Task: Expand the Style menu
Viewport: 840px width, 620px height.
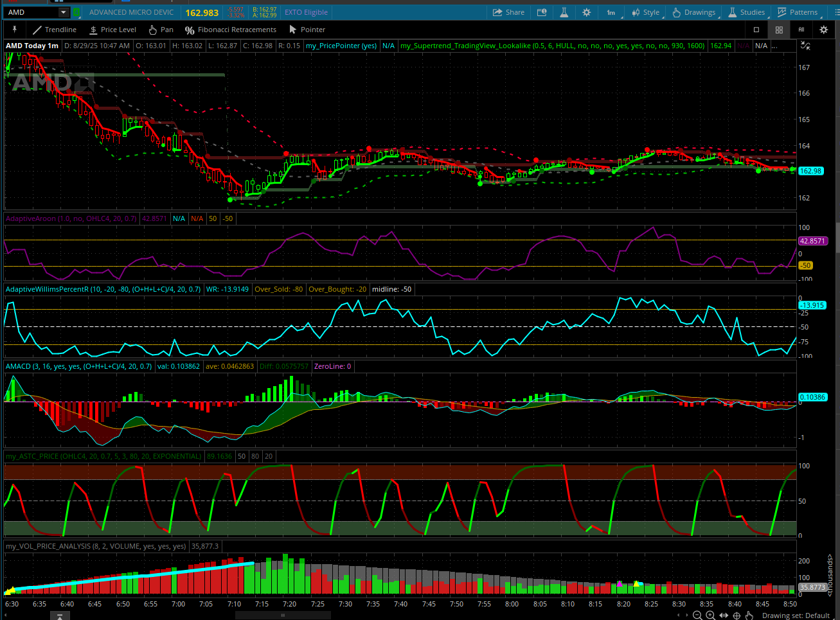Action: click(x=645, y=12)
